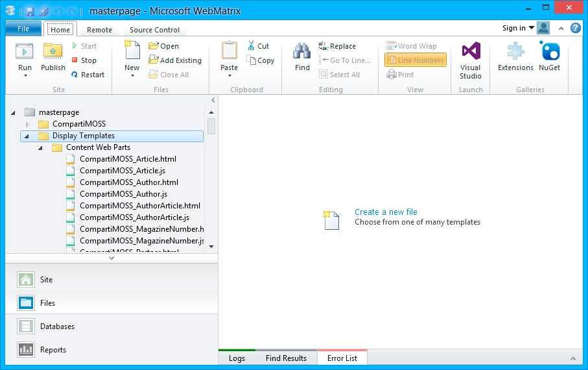Image resolution: width=588 pixels, height=370 pixels.
Task: Expand the bottom output panel caret
Action: click(x=573, y=359)
